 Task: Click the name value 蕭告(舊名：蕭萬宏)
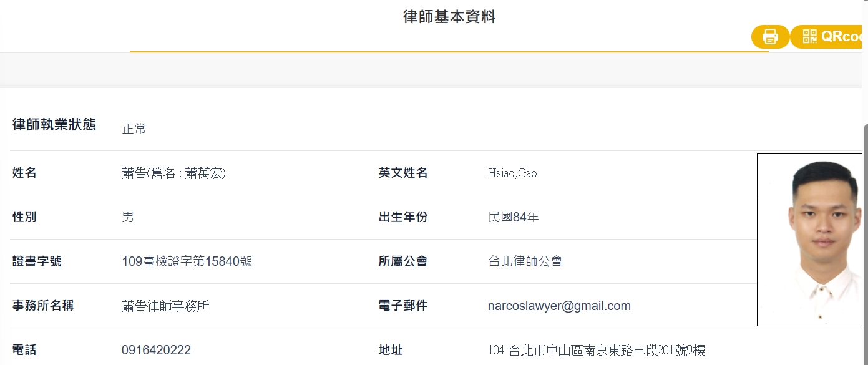173,173
